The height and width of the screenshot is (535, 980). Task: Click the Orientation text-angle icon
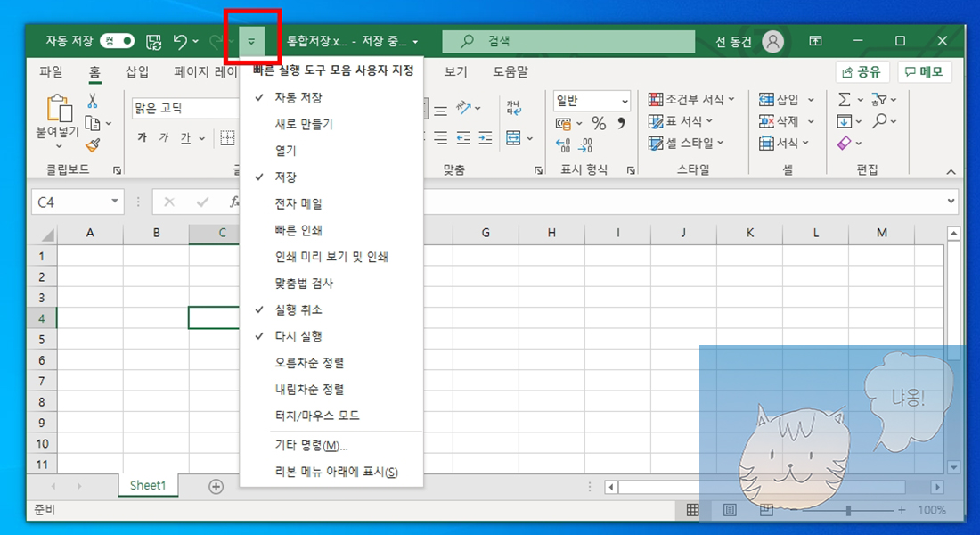(x=464, y=108)
